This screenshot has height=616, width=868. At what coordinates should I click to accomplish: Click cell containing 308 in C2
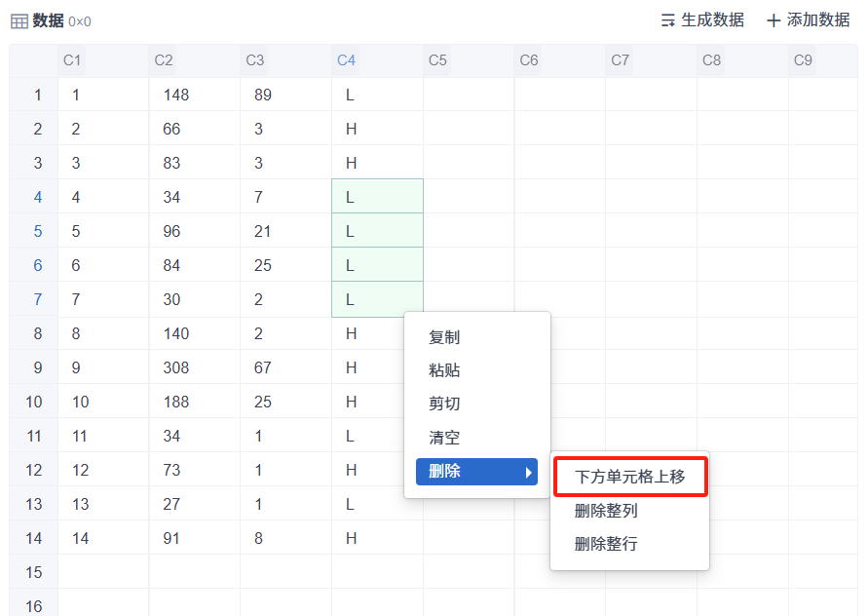tap(194, 367)
